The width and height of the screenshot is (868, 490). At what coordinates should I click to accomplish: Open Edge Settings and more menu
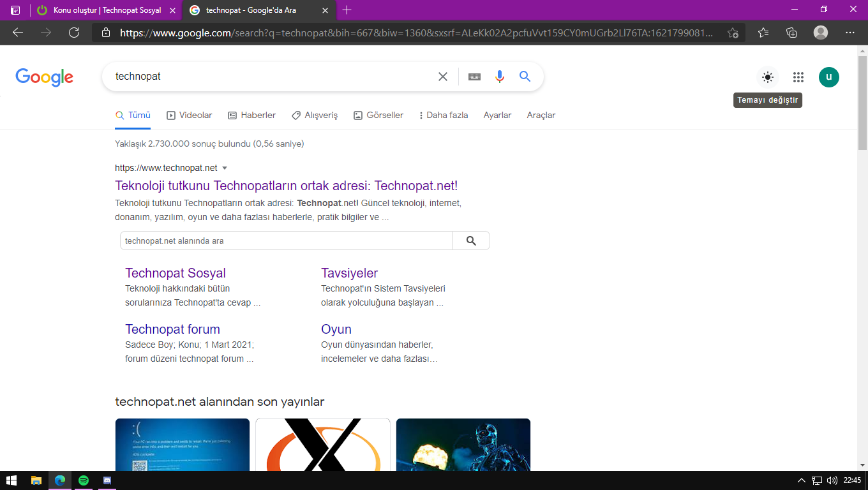pyautogui.click(x=849, y=33)
